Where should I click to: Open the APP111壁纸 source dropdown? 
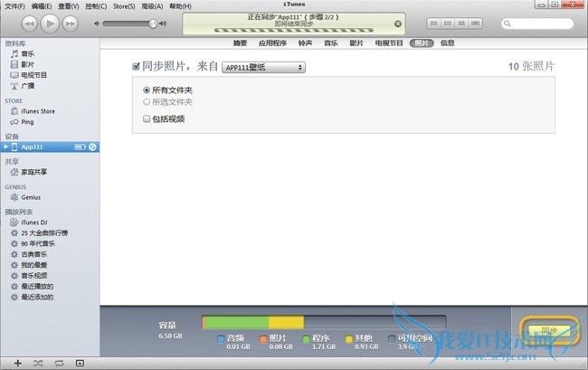263,67
